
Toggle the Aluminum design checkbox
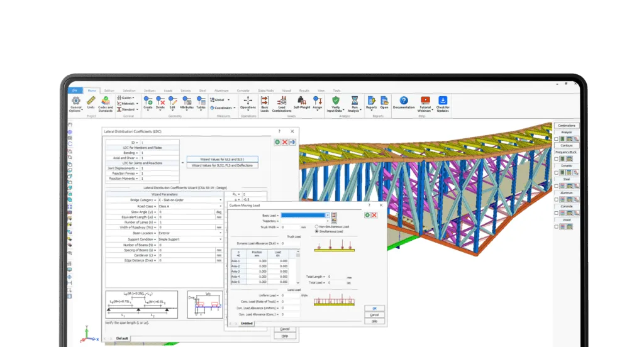click(x=557, y=199)
